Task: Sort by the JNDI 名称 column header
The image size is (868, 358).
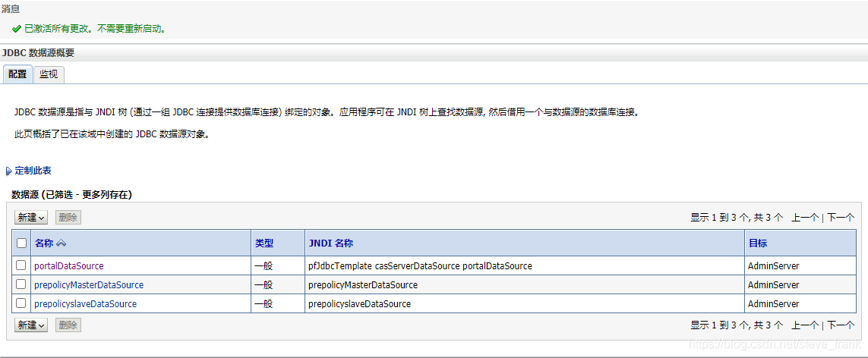Action: (331, 243)
